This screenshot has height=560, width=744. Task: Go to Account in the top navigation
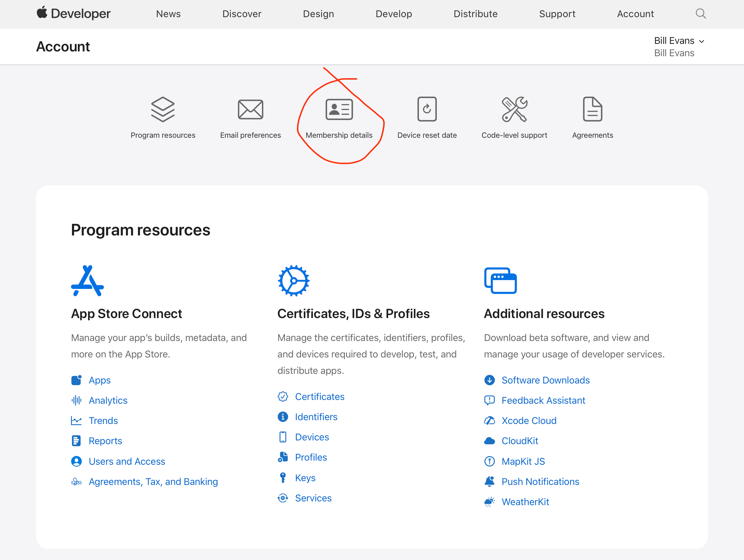(635, 14)
